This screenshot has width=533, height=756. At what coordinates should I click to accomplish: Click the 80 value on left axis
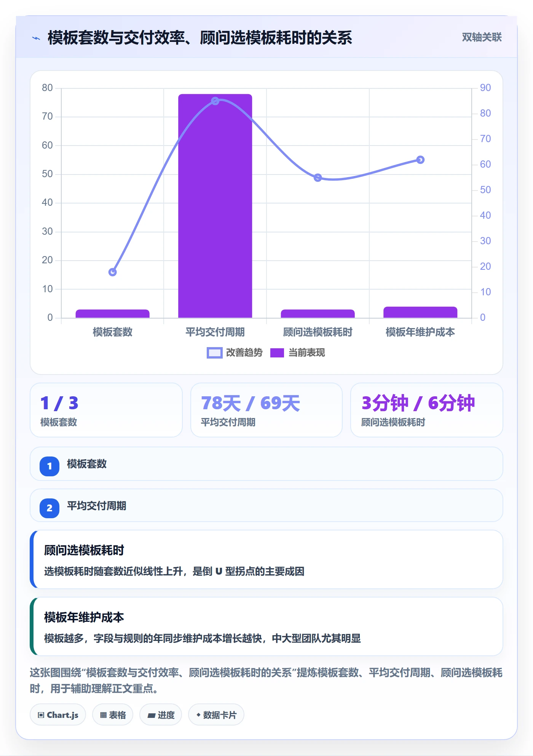pos(47,88)
